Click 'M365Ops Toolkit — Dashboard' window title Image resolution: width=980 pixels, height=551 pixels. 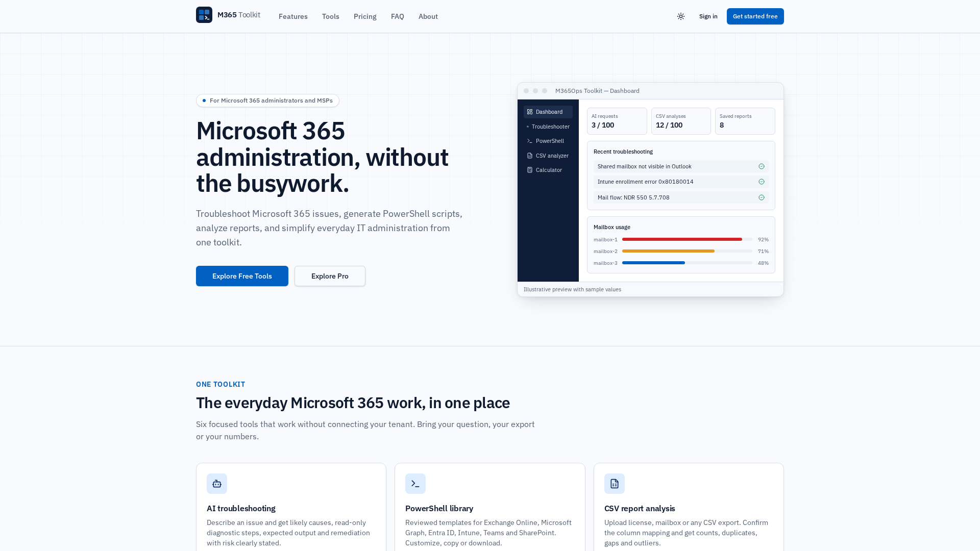pos(597,91)
